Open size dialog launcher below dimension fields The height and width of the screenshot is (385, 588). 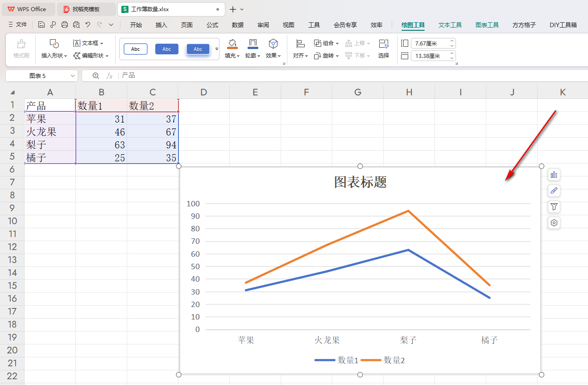click(456, 64)
